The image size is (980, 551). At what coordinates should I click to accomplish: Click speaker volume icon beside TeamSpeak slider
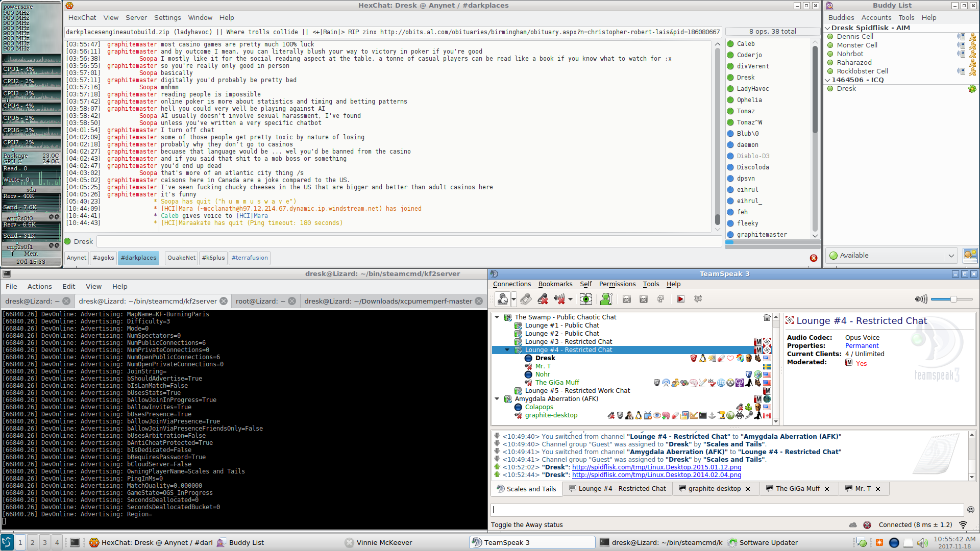pyautogui.click(x=921, y=299)
